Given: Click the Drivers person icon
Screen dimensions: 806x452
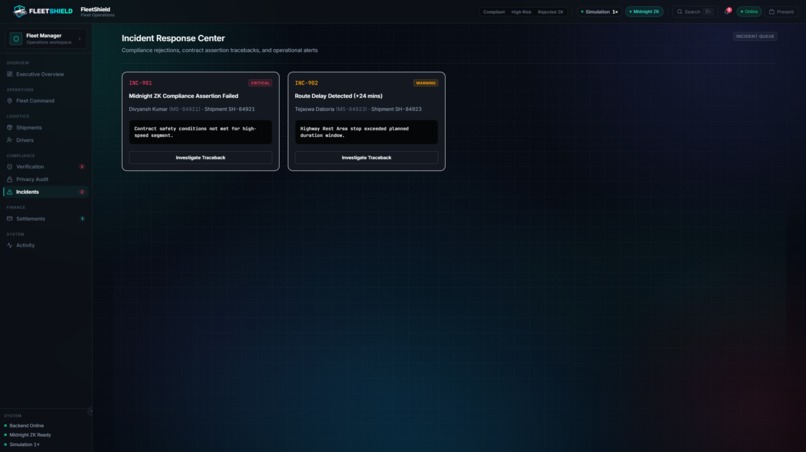Looking at the screenshot, I should pos(9,140).
